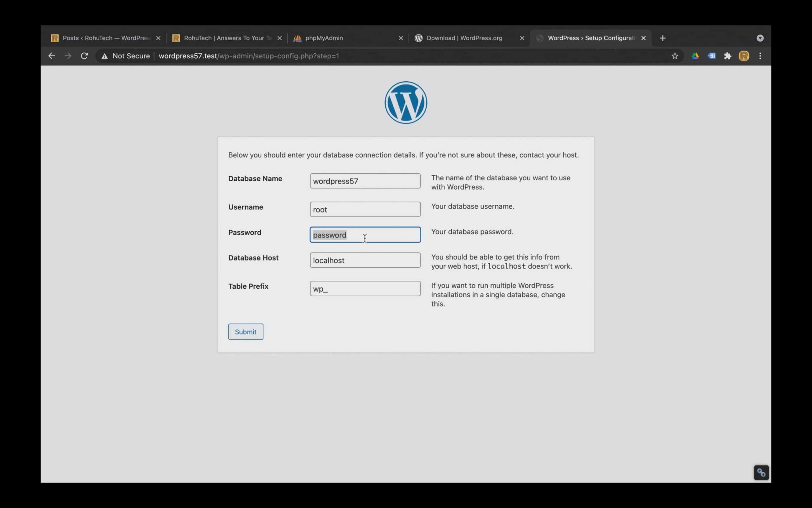Click the WordPress.org tab favicon
This screenshot has height=508, width=812.
pos(418,38)
